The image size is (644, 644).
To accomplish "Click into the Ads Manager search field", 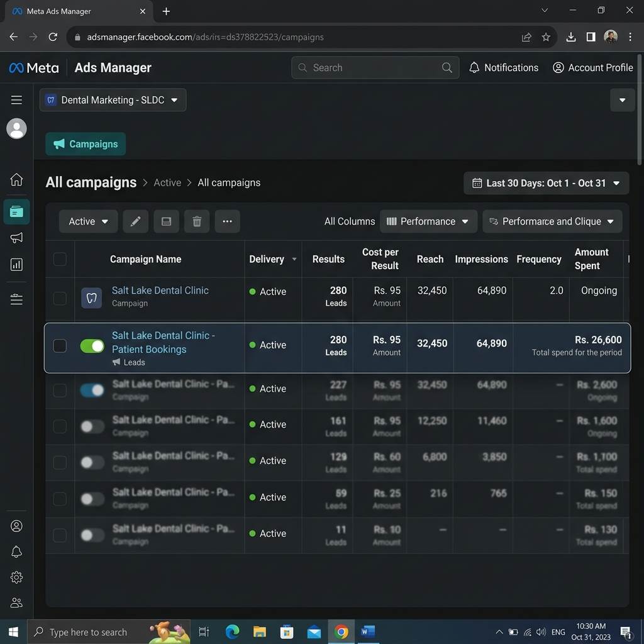I will pyautogui.click(x=375, y=68).
